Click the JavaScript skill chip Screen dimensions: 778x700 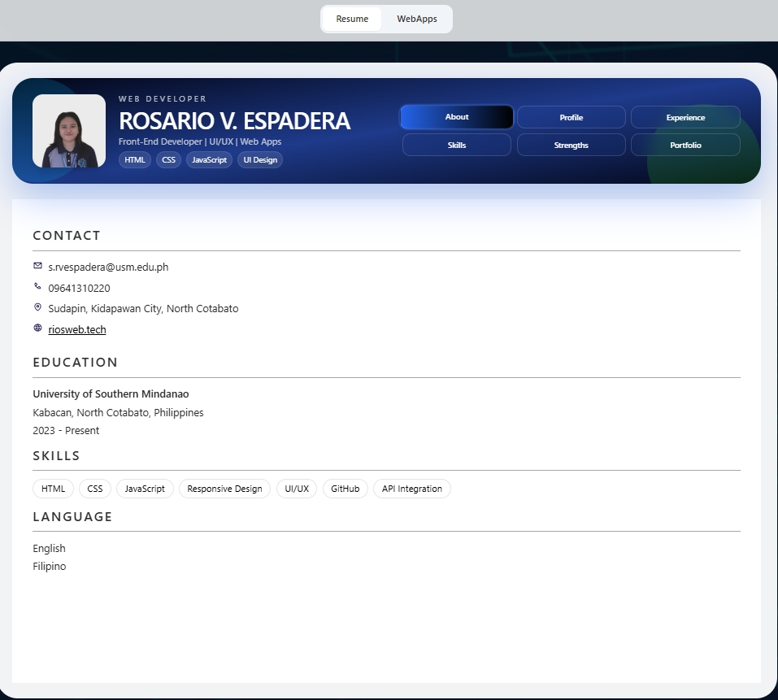pos(145,489)
